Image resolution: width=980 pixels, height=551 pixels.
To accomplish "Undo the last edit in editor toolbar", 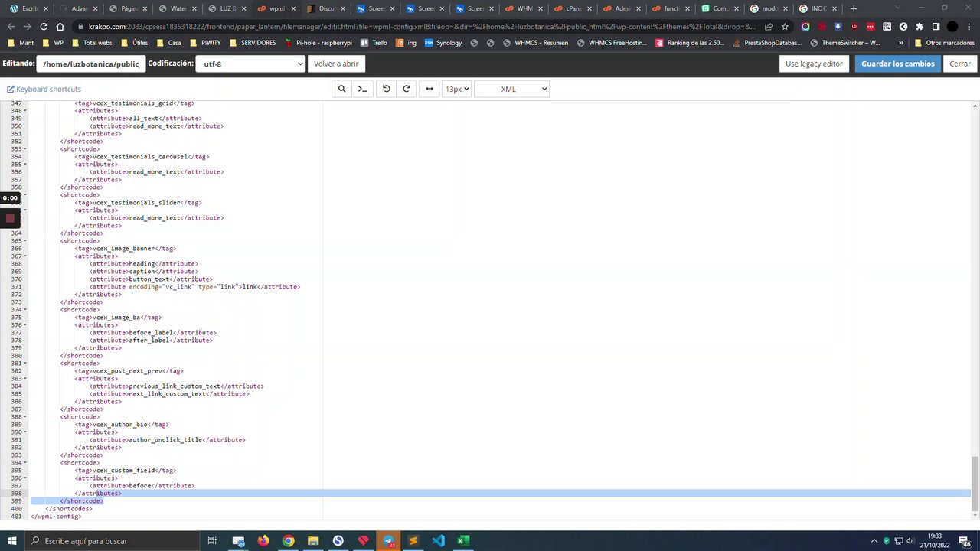I will (387, 89).
